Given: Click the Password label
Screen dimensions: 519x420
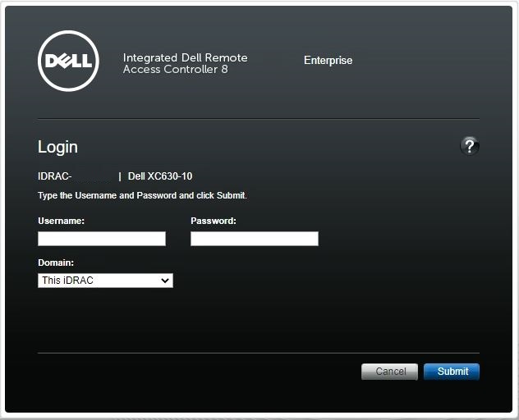Looking at the screenshot, I should [x=213, y=221].
